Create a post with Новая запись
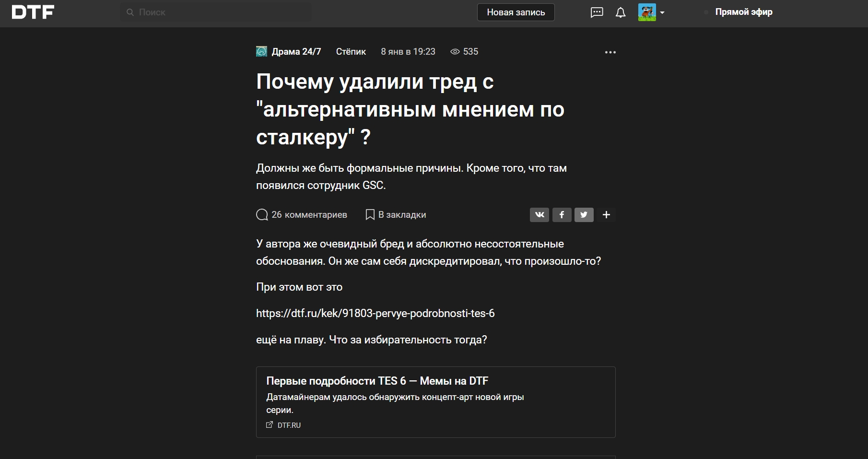868x459 pixels. click(x=516, y=12)
